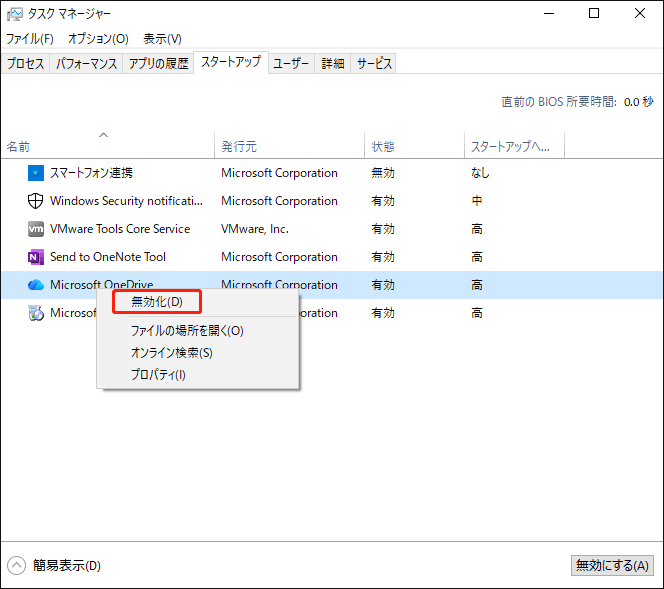Choose オンライン検索(S) in context menu
This screenshot has width=664, height=589.
click(172, 353)
